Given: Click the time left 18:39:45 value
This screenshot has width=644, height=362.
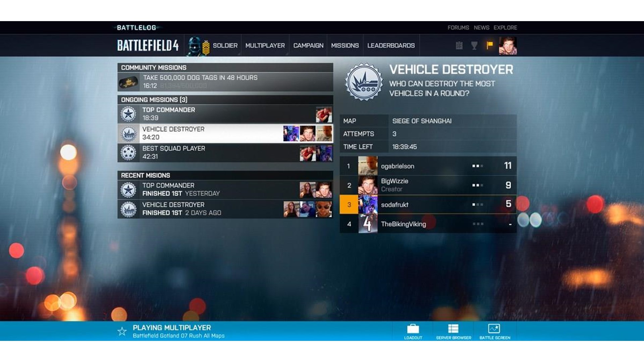Looking at the screenshot, I should point(405,147).
